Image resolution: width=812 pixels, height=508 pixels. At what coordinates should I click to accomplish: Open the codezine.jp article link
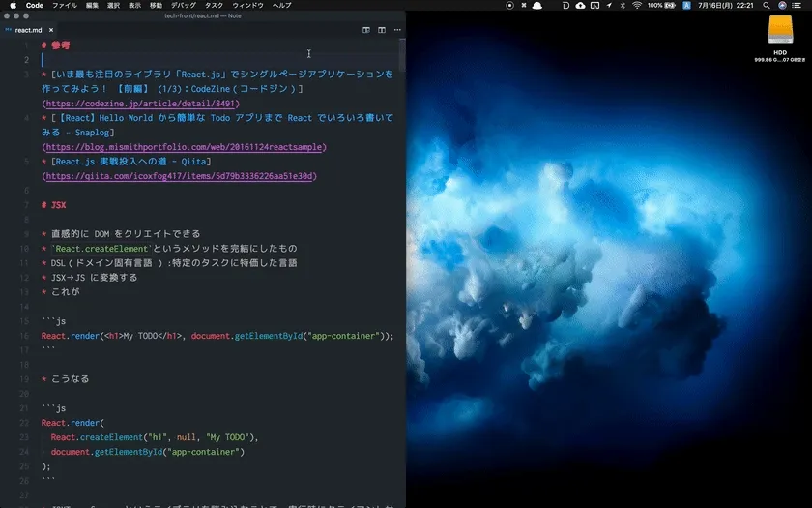point(141,104)
